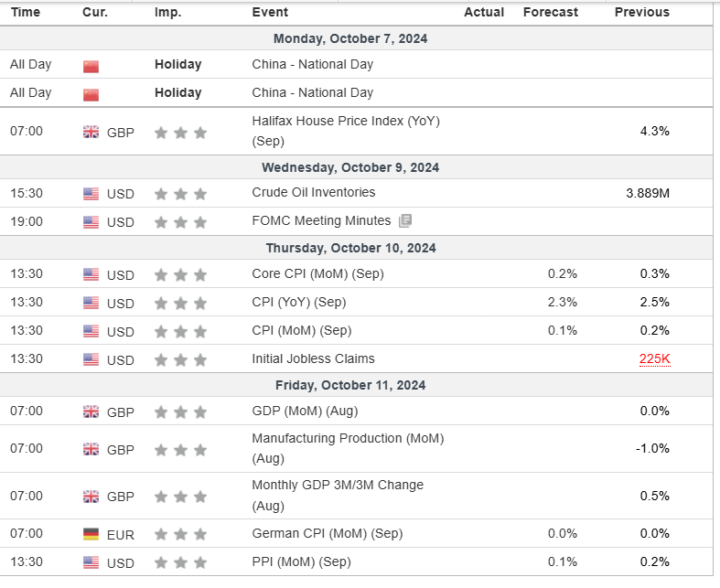Click the red 225K previous value
This screenshot has height=588, width=720.
pos(654,359)
